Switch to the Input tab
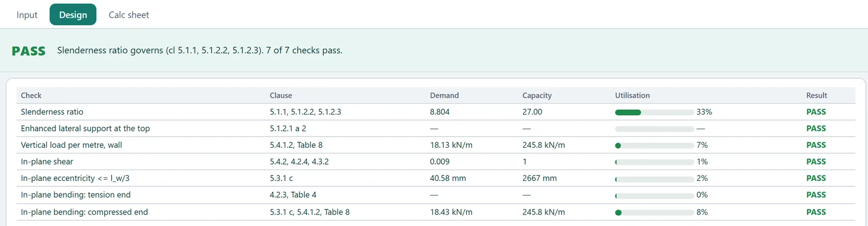 click(27, 15)
